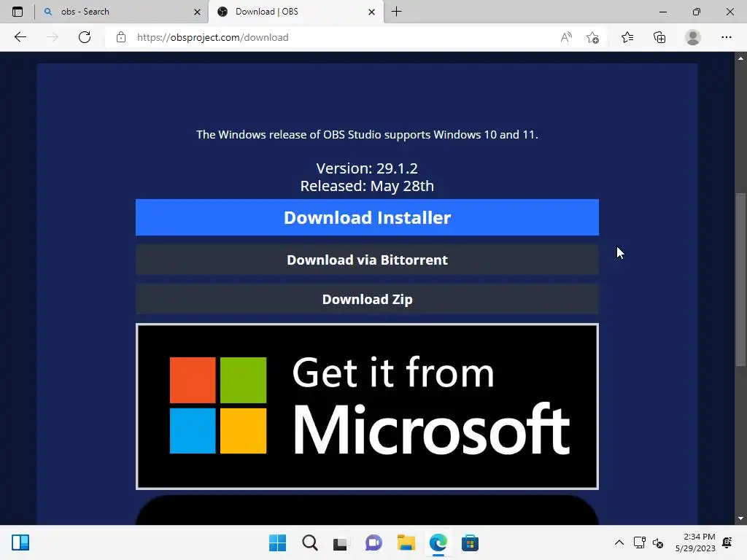Click Microsoft Edge taskbar icon
The height and width of the screenshot is (560, 747).
(438, 542)
